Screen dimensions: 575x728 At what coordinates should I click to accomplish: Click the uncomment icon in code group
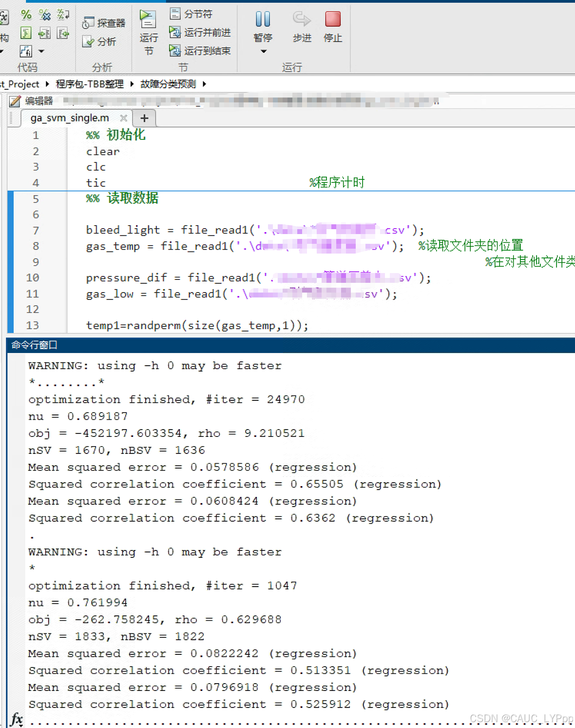click(45, 15)
